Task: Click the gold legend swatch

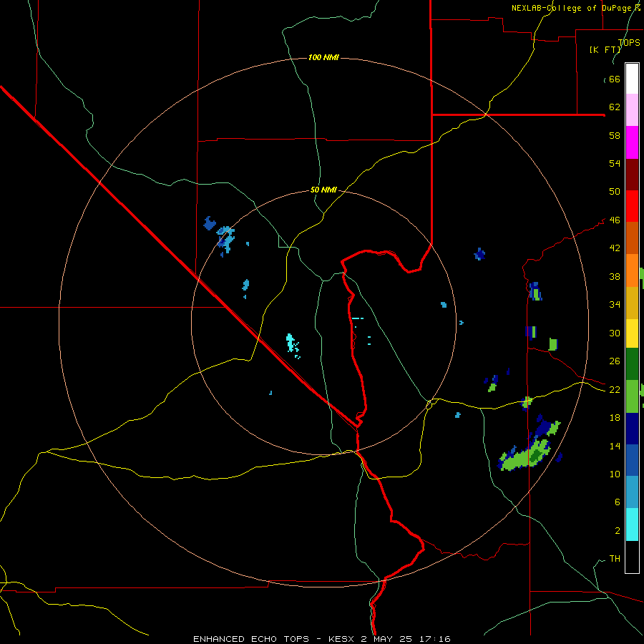Action: [632, 303]
